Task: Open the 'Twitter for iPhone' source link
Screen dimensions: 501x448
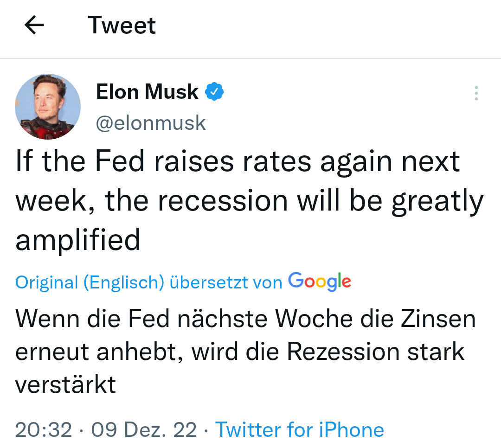Action: (300, 429)
